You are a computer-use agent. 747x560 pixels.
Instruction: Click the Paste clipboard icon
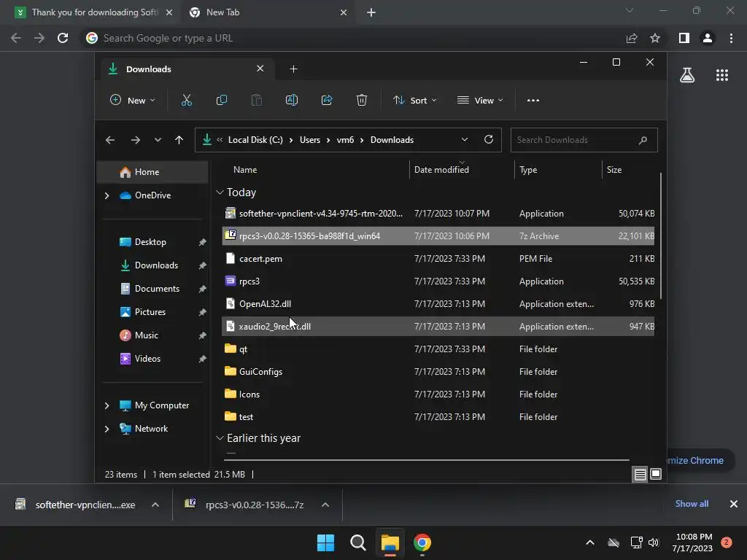pyautogui.click(x=256, y=100)
